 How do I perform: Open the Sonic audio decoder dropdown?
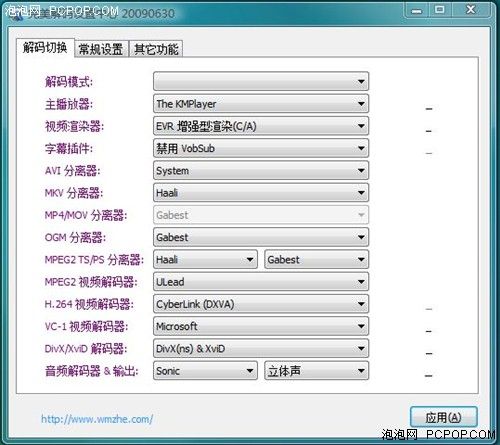tap(205, 371)
